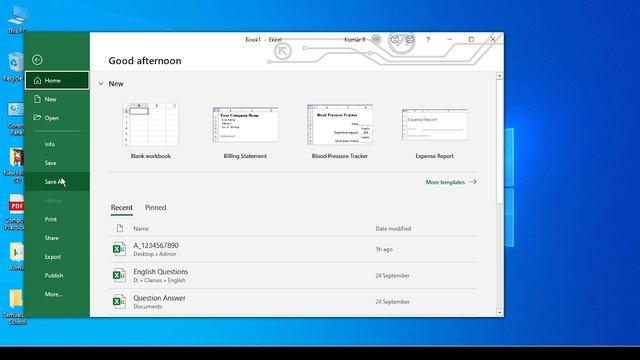Image resolution: width=640 pixels, height=360 pixels.
Task: Open the A_1234567890 recent file
Action: point(293,249)
